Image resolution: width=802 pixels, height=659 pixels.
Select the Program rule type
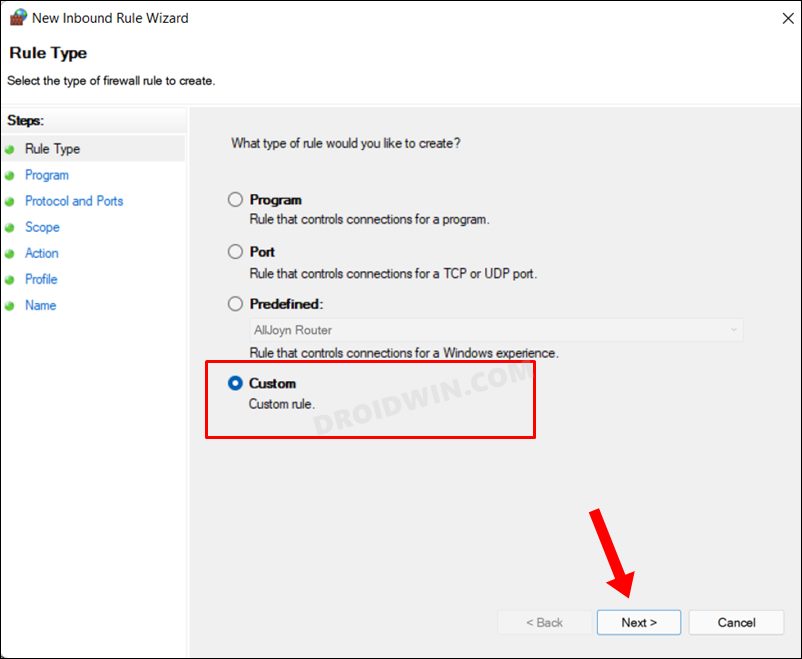[235, 199]
